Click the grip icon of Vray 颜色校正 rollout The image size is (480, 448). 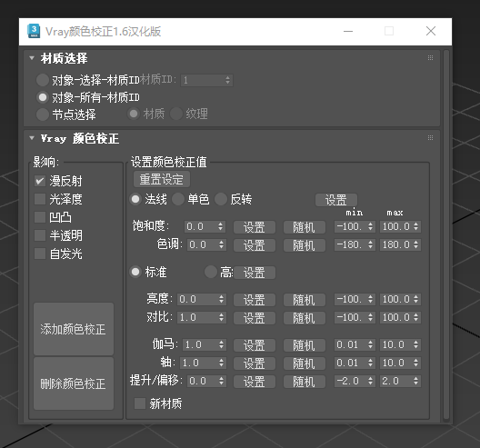click(430, 138)
